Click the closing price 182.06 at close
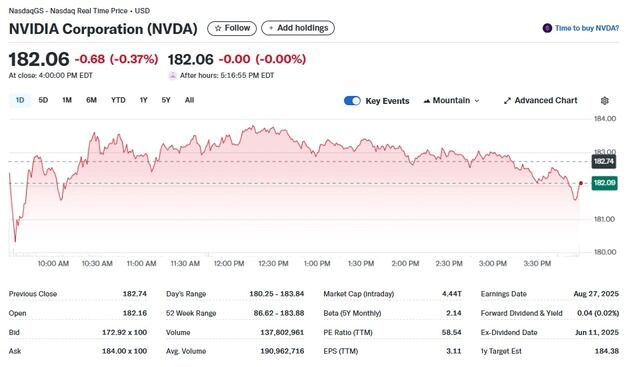Image resolution: width=628 pixels, height=367 pixels. (x=39, y=59)
